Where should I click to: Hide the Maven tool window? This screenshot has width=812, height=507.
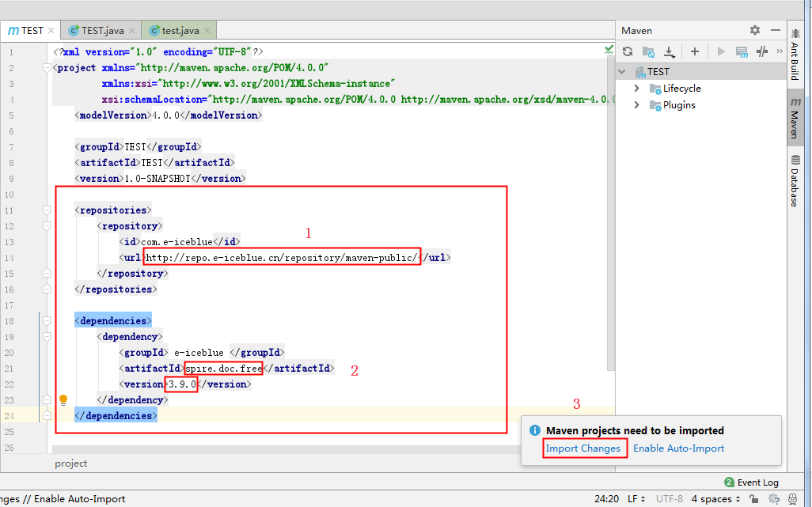pos(776,30)
